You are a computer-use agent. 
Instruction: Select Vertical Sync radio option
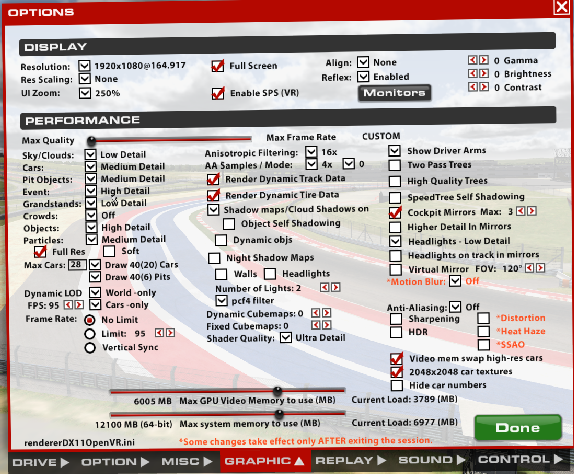click(90, 347)
